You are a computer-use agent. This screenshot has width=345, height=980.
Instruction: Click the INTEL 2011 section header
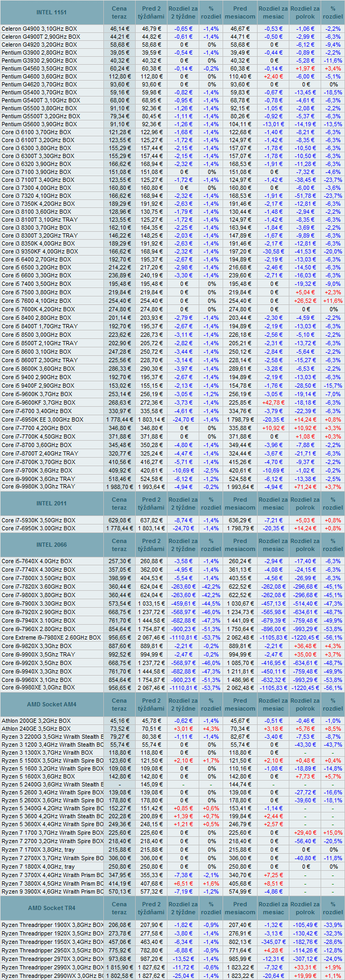point(51,503)
